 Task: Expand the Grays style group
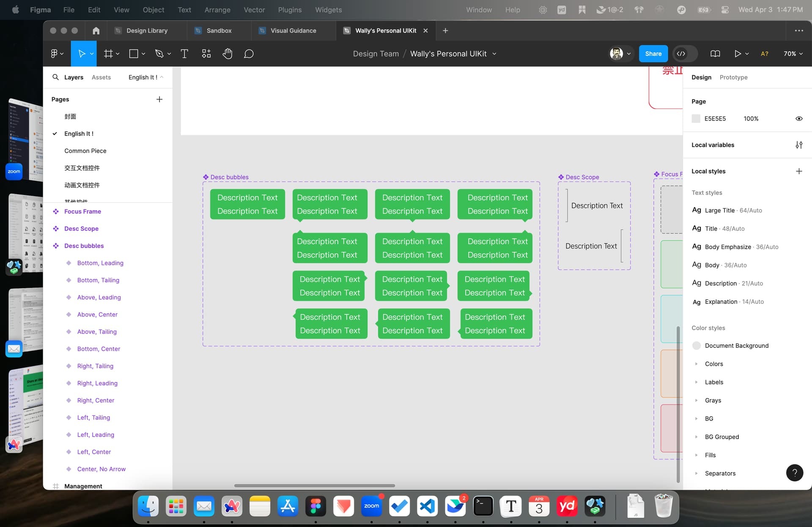697,400
